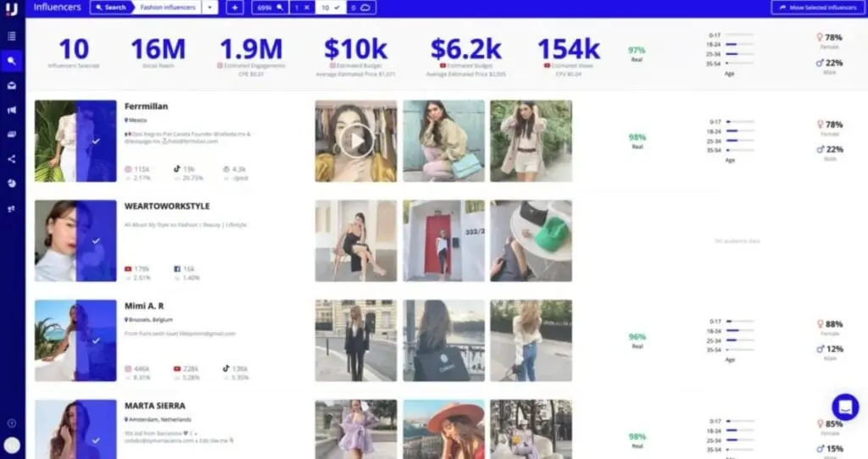Image resolution: width=868 pixels, height=459 pixels.
Task: Click the help circle icon in sidebar
Action: [x=12, y=423]
